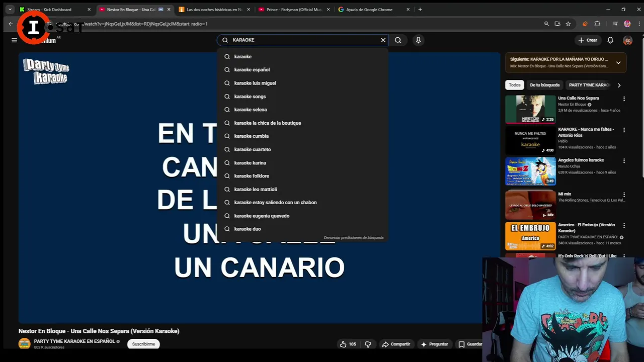The height and width of the screenshot is (362, 644).
Task: Open the Chrome extensions puzzle icon
Action: 597,24
